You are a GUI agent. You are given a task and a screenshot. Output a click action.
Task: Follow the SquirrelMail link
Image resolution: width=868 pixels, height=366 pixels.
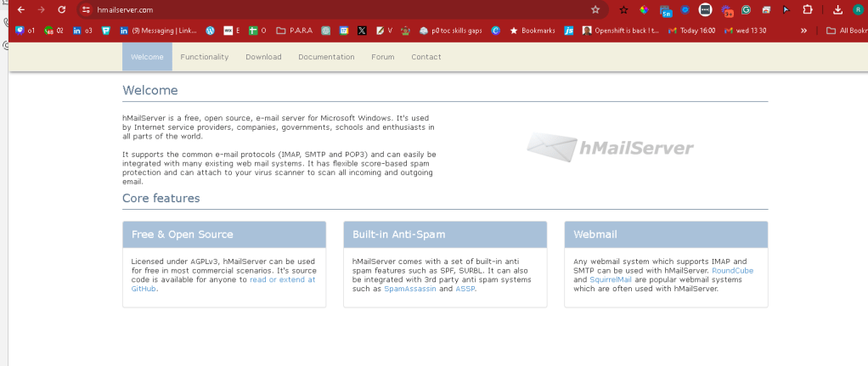click(610, 279)
